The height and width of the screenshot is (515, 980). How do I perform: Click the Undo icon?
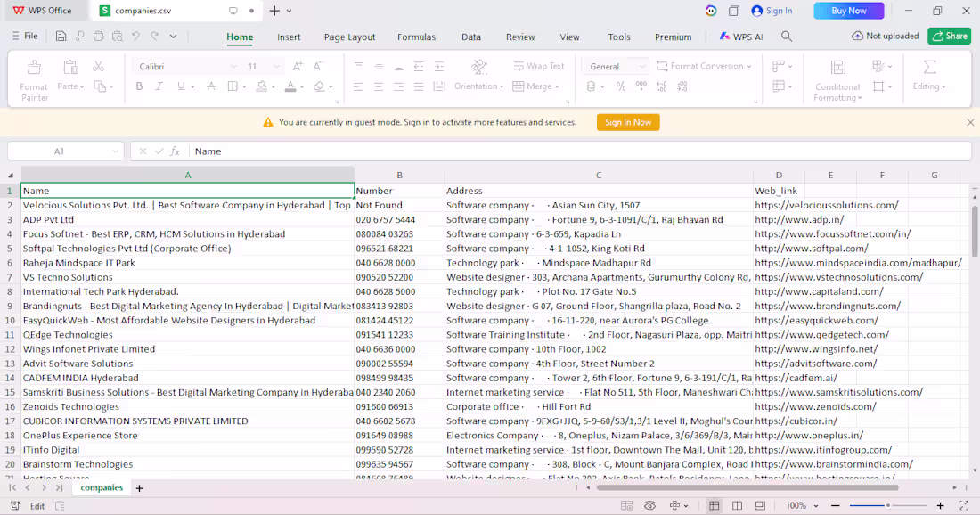click(135, 37)
